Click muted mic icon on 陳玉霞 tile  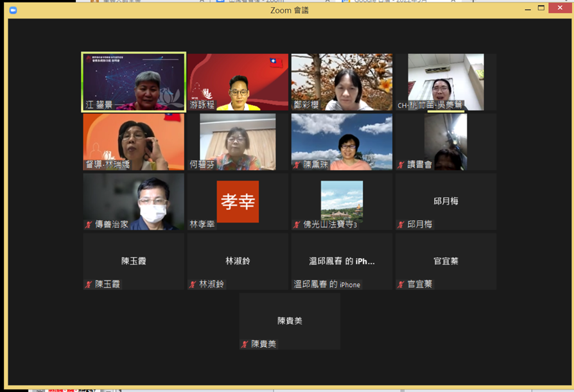(89, 284)
